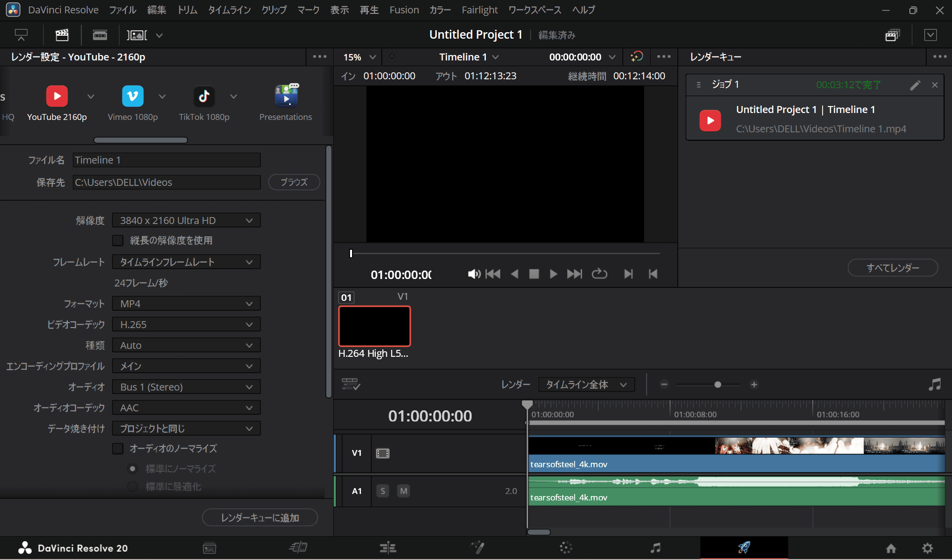Open the レンダー タイムライン全体 range dropdown
Viewport: 952px width, 560px height.
pos(586,385)
